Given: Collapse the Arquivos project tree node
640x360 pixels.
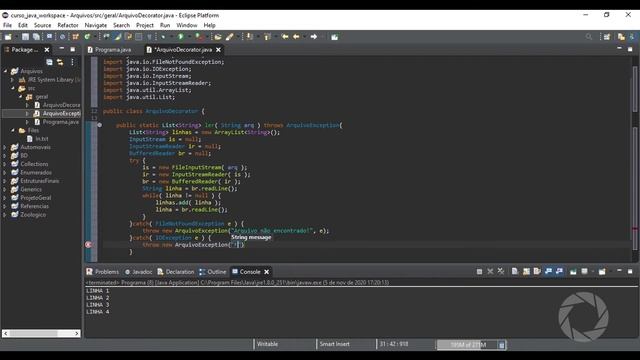Looking at the screenshot, I should point(6,71).
